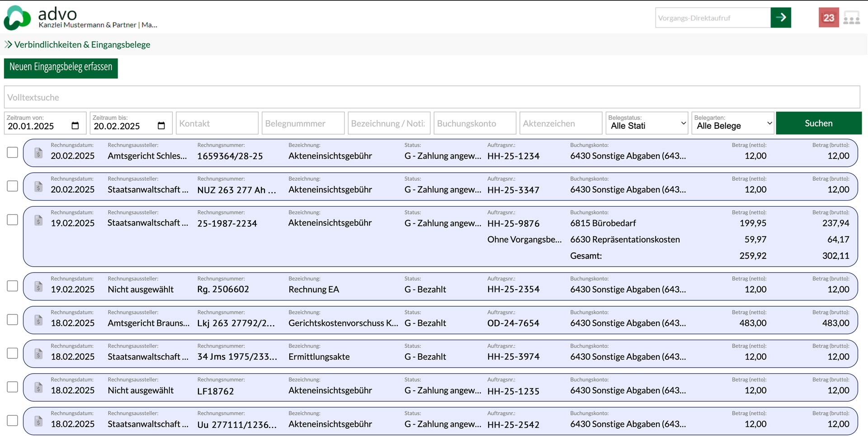The image size is (868, 436).
Task: Click document icon of invoice 1659364/28-25
Action: click(38, 153)
